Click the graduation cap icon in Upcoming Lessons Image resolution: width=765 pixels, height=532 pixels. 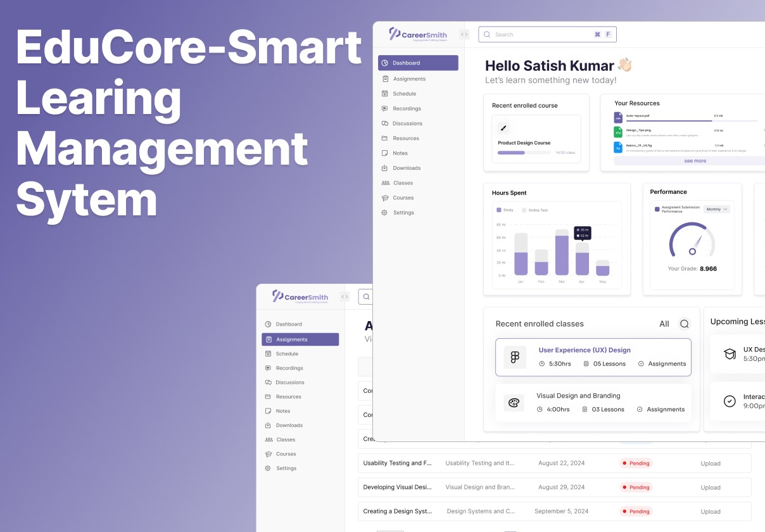pos(730,354)
